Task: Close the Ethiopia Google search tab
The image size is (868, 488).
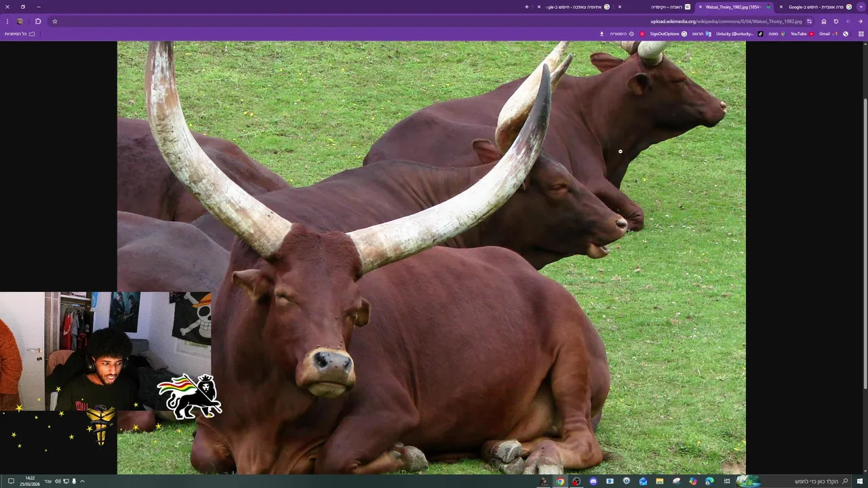Action: point(539,7)
